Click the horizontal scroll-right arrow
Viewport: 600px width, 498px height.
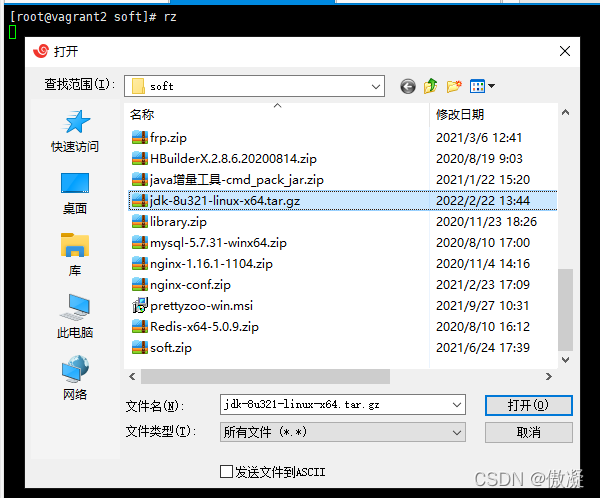pyautogui.click(x=549, y=377)
